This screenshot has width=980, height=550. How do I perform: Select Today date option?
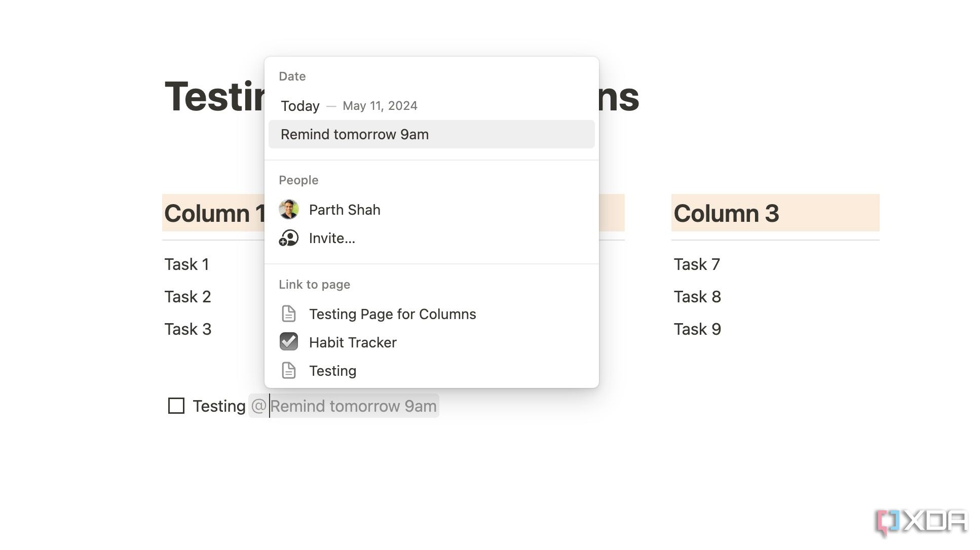[300, 106]
